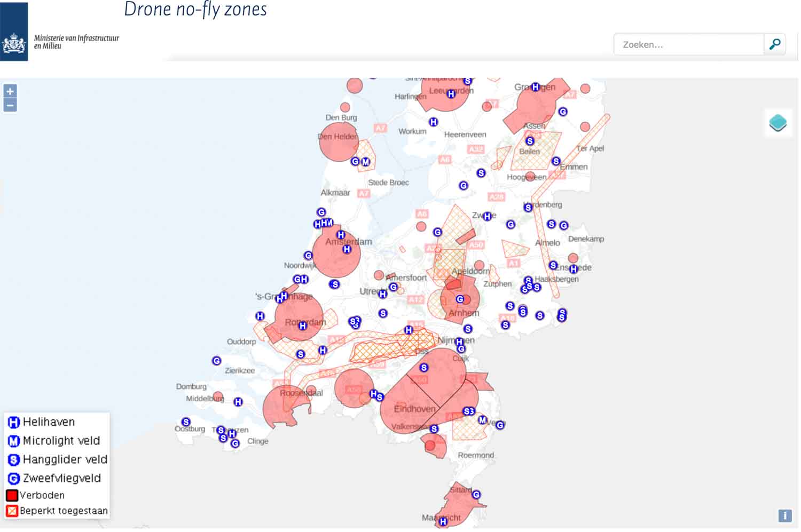Select the S marker above Beilen
This screenshot has height=532, width=801.
[530, 141]
